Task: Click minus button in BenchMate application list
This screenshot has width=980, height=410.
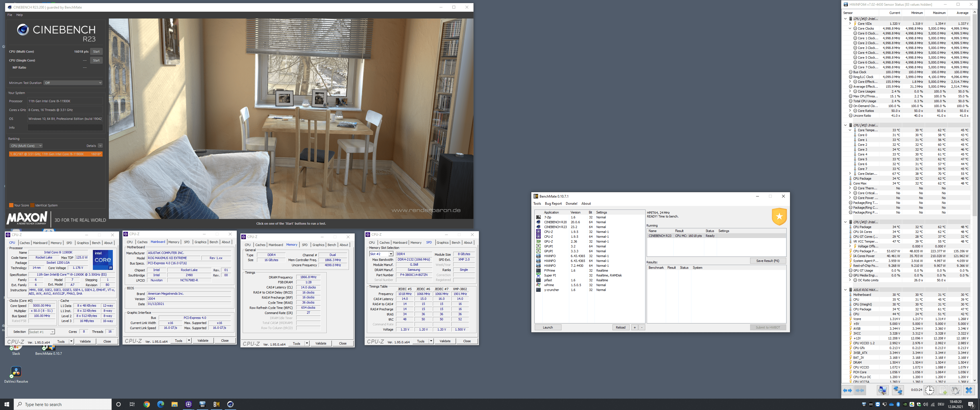Action: tap(641, 327)
